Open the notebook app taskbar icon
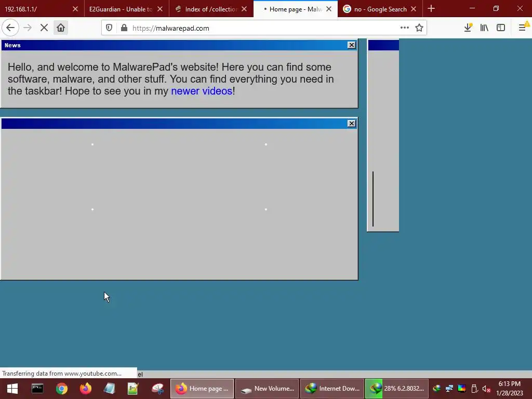Screen dimensions: 532x399 (109, 389)
